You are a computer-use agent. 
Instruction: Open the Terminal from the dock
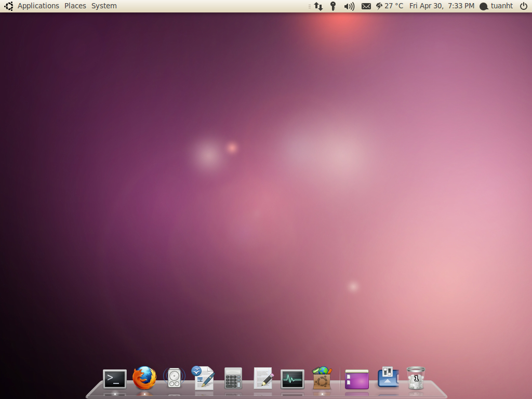pyautogui.click(x=115, y=379)
